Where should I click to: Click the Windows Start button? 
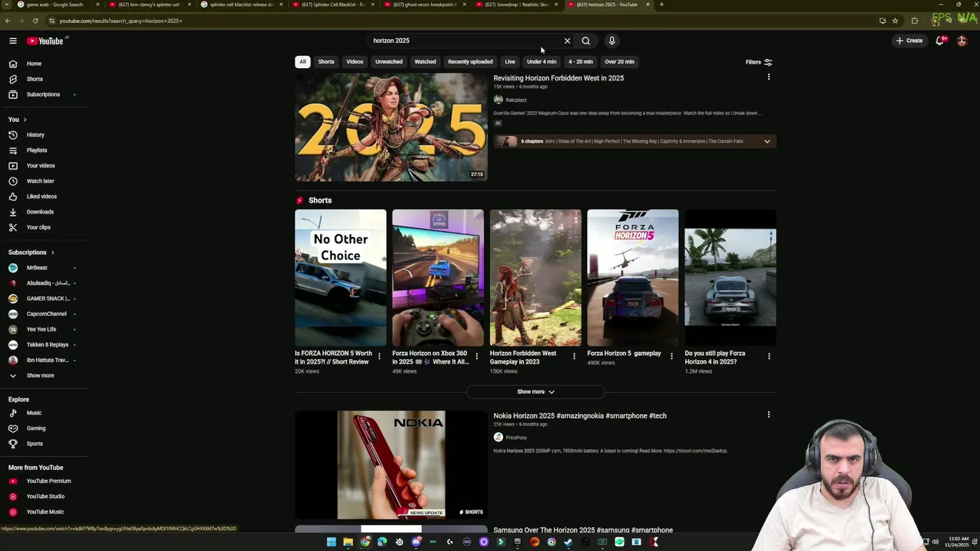point(331,542)
